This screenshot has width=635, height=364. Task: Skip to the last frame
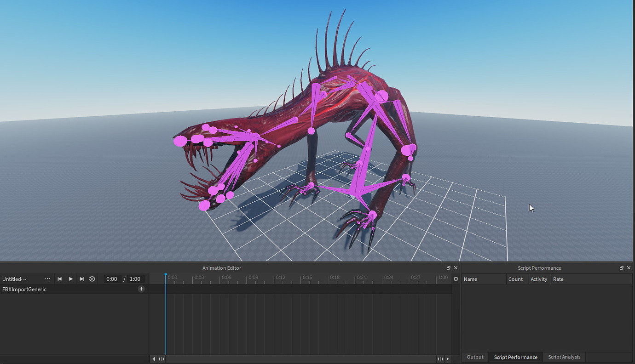pos(81,279)
